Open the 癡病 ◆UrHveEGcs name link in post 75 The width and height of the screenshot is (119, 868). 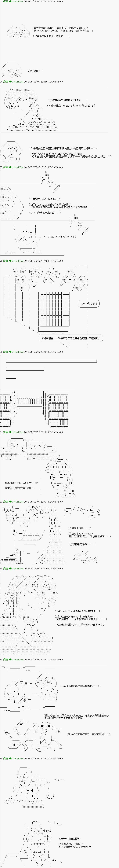(13, 1)
